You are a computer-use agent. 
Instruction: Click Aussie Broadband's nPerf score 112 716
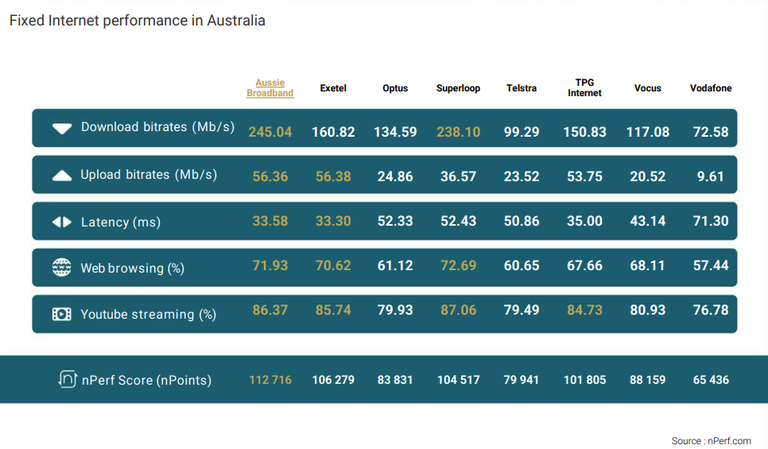[270, 380]
